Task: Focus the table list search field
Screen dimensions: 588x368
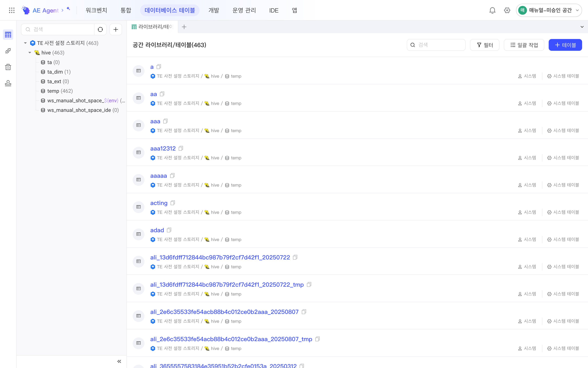Action: pos(436,45)
